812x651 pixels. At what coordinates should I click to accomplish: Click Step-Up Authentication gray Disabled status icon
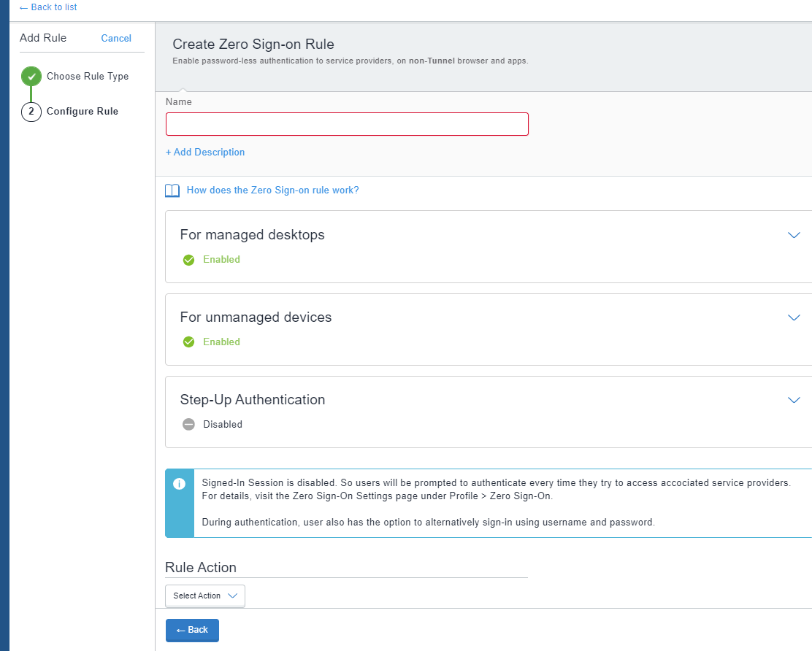pyautogui.click(x=188, y=425)
